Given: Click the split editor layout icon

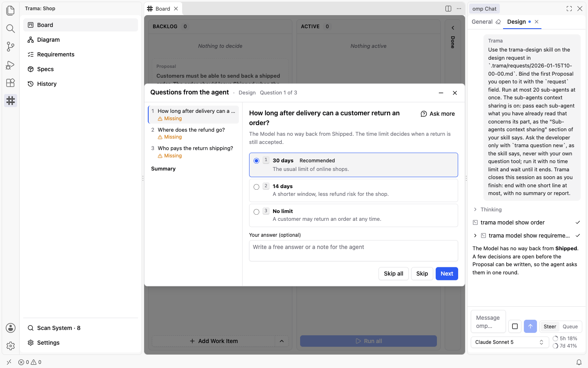Looking at the screenshot, I should (448, 9).
